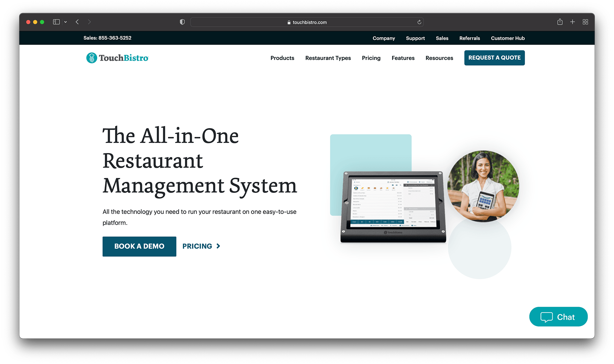This screenshot has height=364, width=614.
Task: Click the Share icon in Safari toolbar
Action: [560, 22]
